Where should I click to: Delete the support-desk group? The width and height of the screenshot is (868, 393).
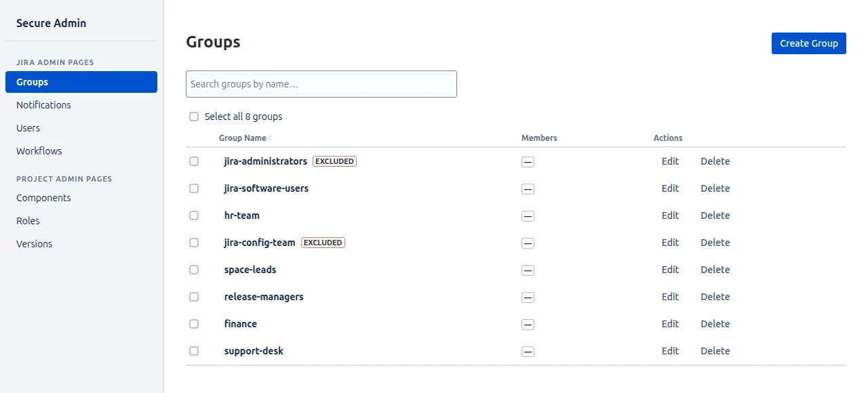(x=715, y=351)
